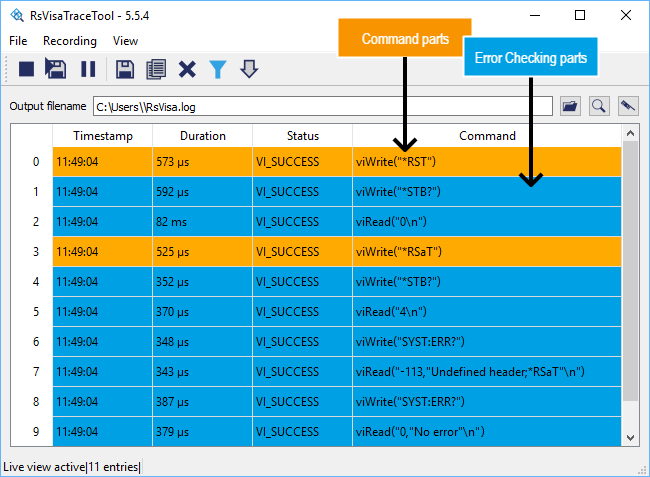Clear the trace with the X icon
The width and height of the screenshot is (650, 477).
pos(187,69)
